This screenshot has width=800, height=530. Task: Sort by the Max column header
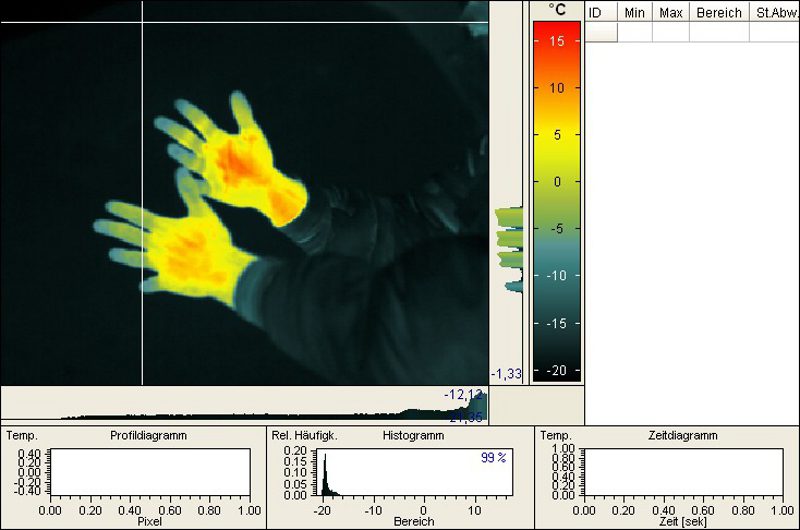pos(670,13)
